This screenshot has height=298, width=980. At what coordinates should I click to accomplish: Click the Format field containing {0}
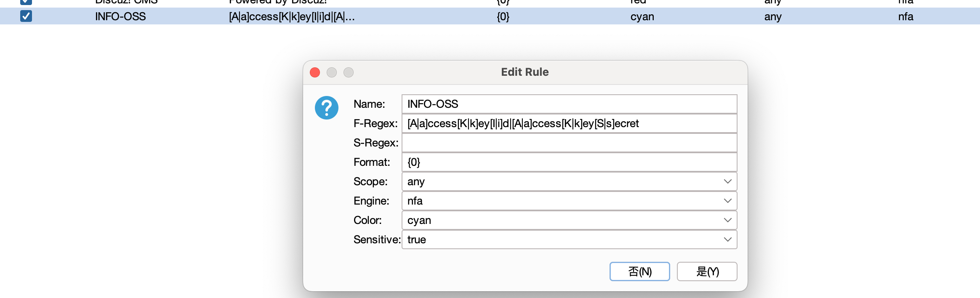(570, 162)
